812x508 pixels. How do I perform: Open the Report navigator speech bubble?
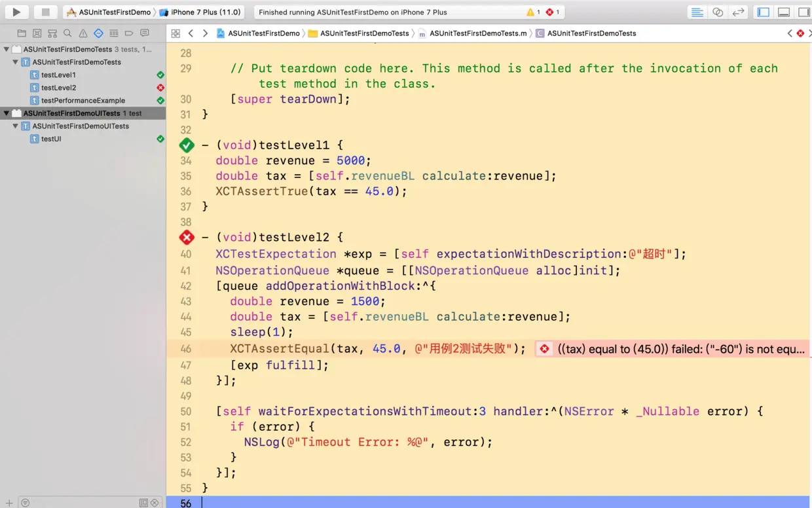(x=145, y=33)
